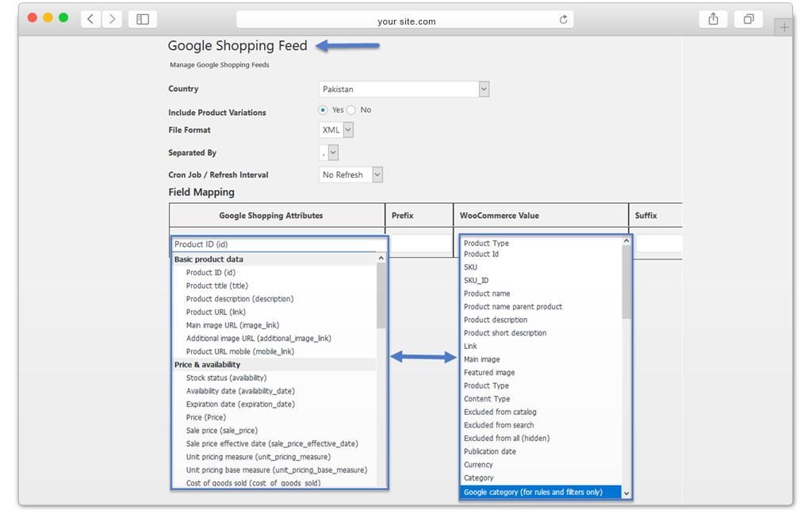Open the Separated By dropdown
The image size is (812, 510).
click(329, 153)
